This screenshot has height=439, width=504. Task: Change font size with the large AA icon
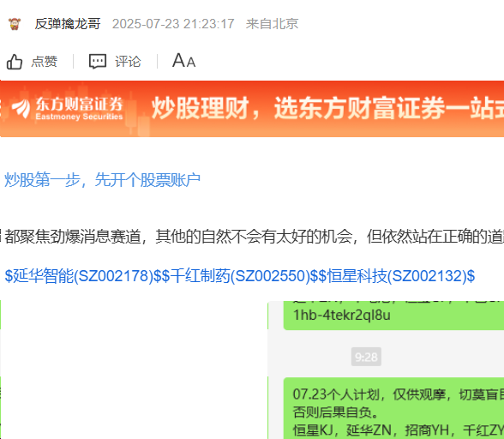tap(183, 61)
